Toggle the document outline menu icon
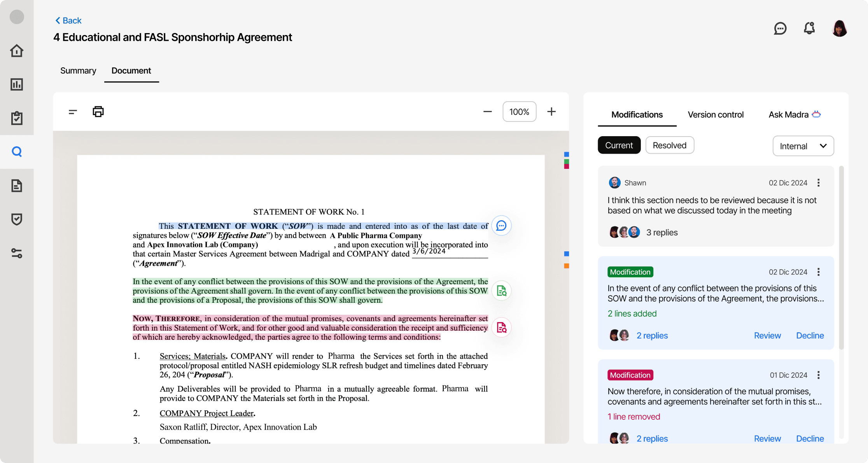 pos(73,112)
